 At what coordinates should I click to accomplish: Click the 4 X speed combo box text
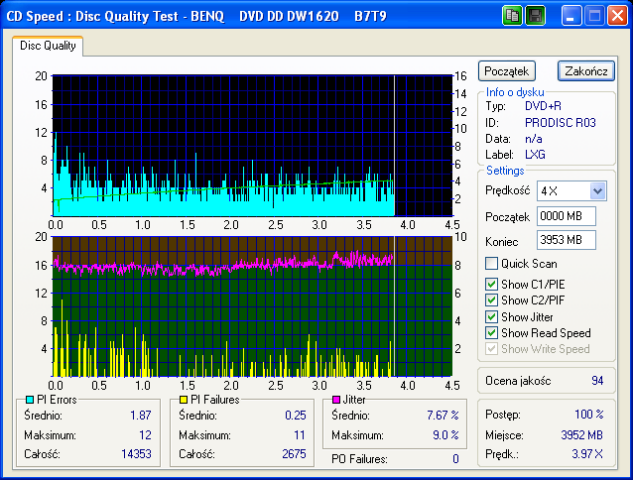click(x=549, y=191)
